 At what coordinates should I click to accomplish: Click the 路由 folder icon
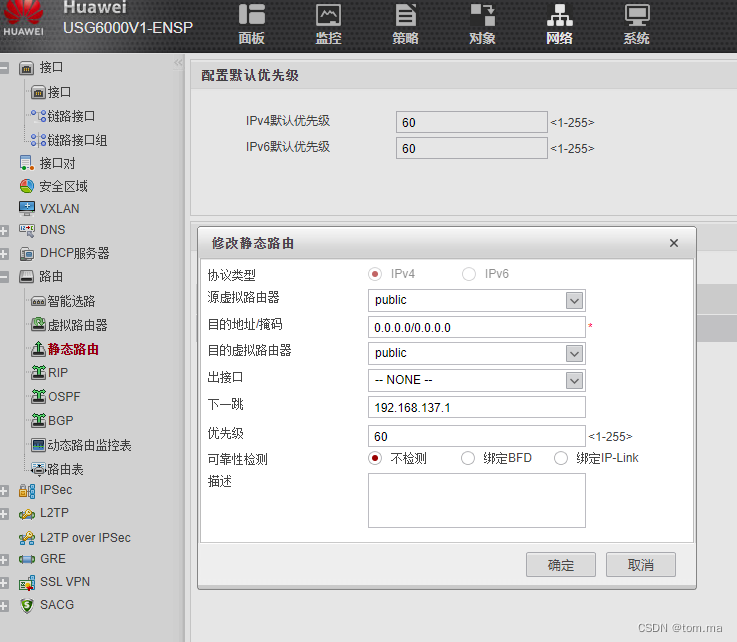point(26,276)
